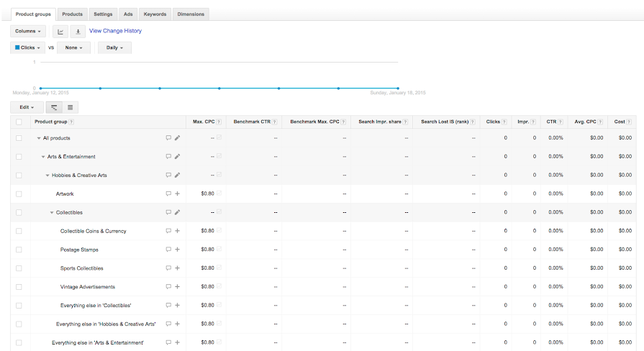Click plus icon to subdivide Artwork
Image resolution: width=644 pixels, height=351 pixels.
177,193
